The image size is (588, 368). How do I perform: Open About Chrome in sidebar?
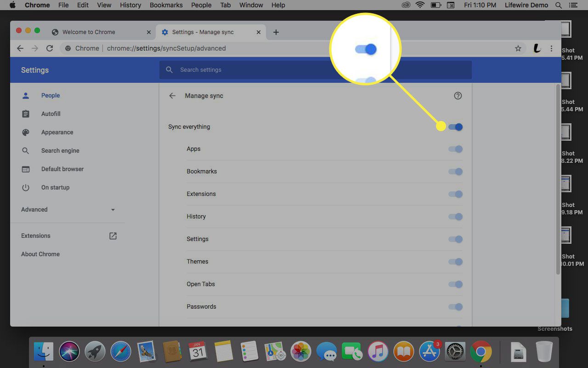coord(40,254)
